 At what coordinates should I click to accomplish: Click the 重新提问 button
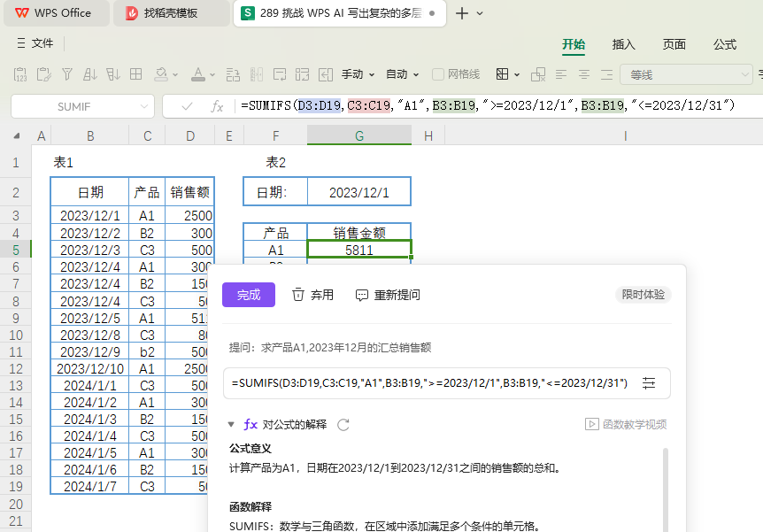click(388, 295)
